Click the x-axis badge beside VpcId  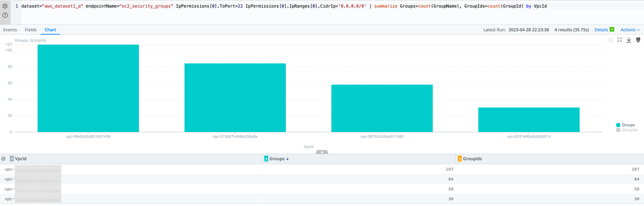coord(12,159)
